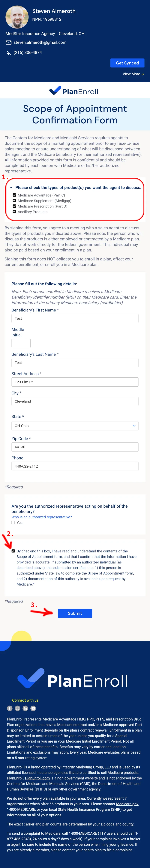Uncheck Medicare Advantage (Part C) checkbox
This screenshot has height=868, width=150.
click(14, 195)
